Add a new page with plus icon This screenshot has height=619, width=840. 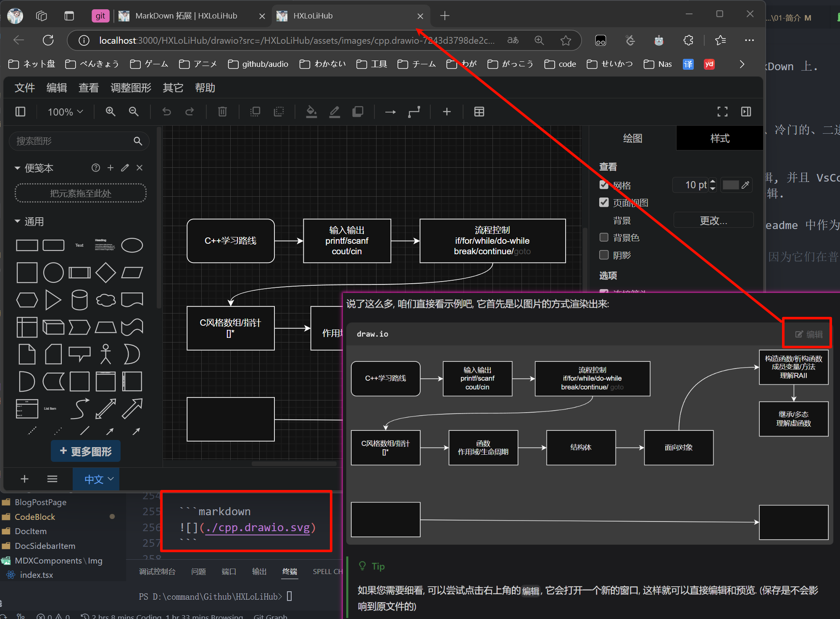[25, 479]
